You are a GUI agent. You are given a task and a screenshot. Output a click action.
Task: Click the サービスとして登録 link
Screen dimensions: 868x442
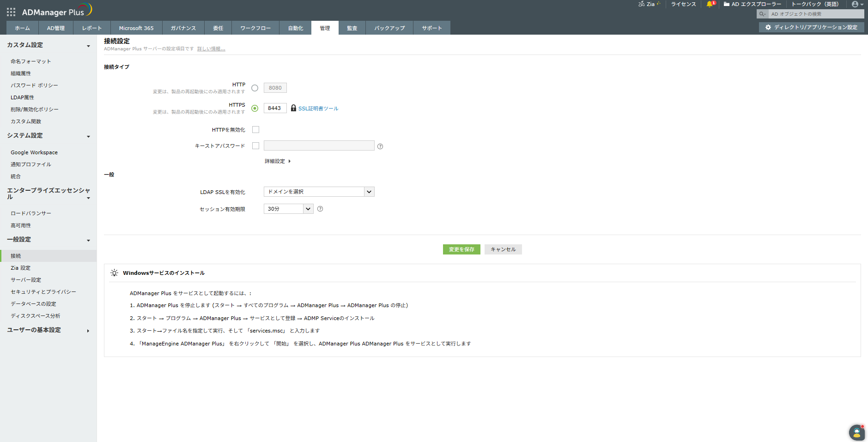273,318
